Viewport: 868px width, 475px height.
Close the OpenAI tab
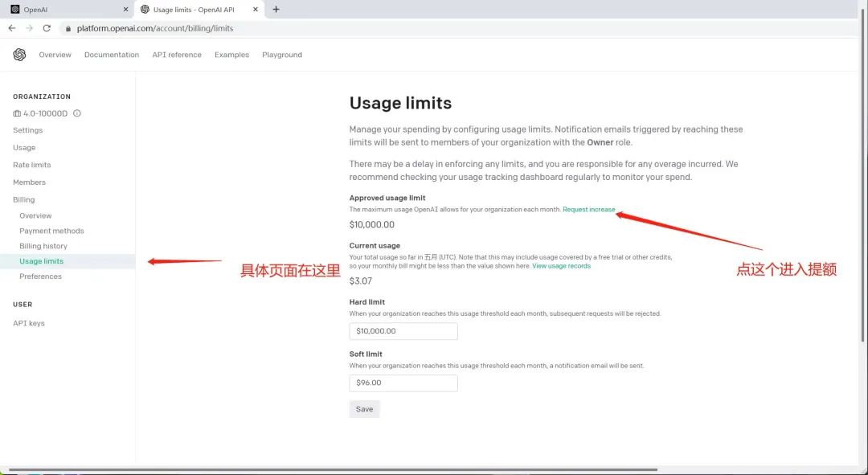point(125,10)
